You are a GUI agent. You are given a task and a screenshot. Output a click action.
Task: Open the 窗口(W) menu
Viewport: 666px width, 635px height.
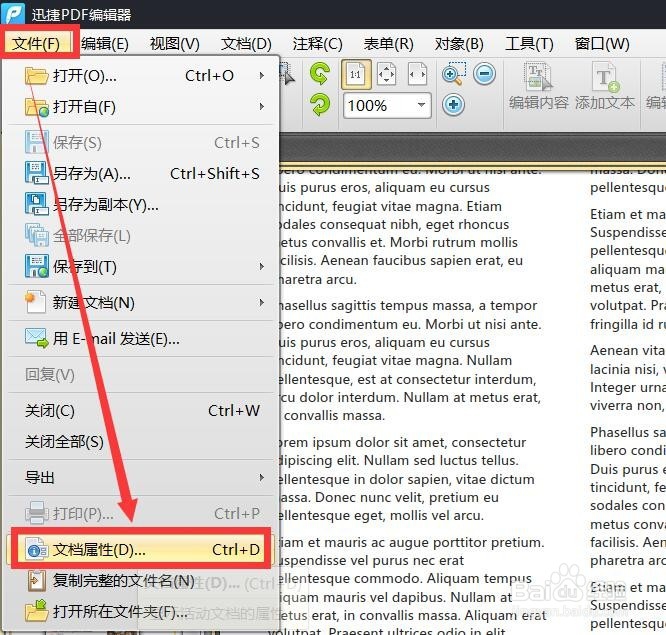(602, 43)
